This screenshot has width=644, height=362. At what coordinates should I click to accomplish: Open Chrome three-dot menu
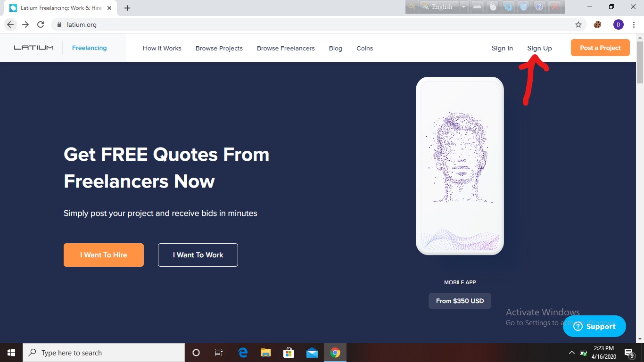point(634,25)
